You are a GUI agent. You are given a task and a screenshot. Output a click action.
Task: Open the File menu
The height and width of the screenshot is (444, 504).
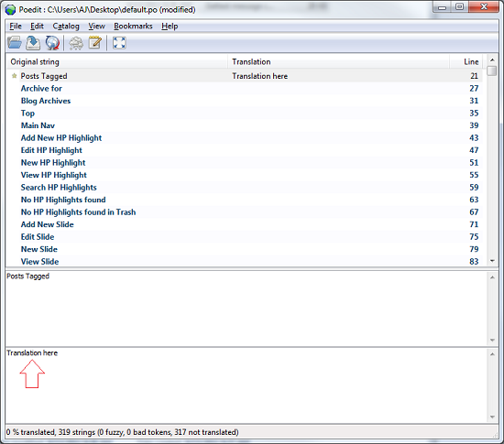tap(16, 27)
